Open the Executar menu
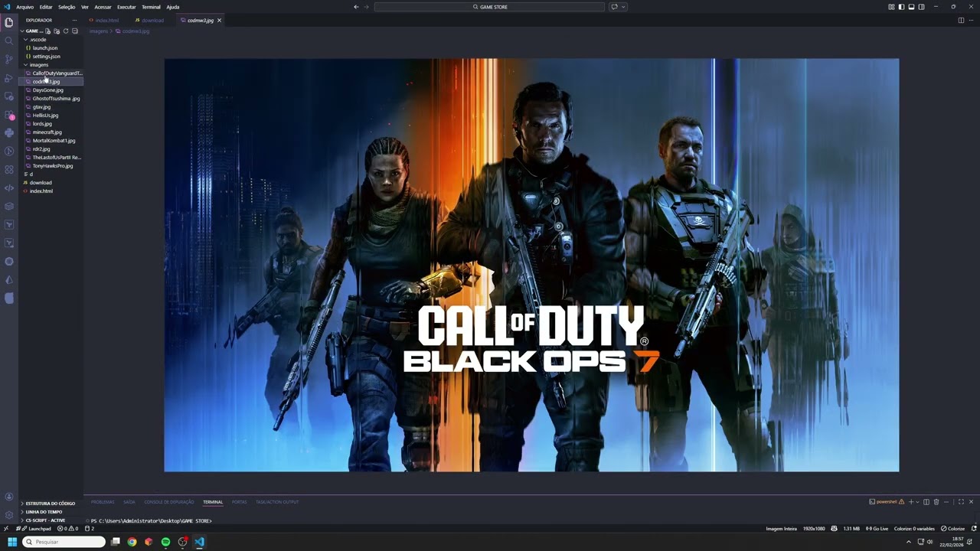The height and width of the screenshot is (551, 980). point(126,7)
